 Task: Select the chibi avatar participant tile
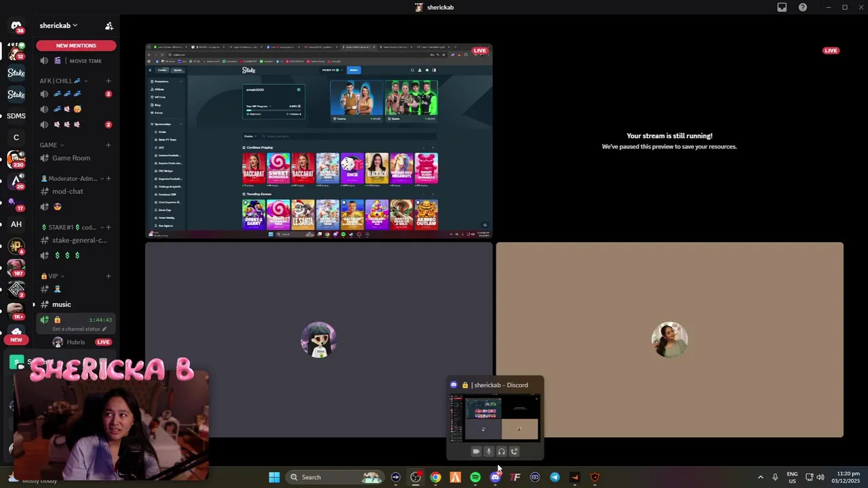[x=319, y=340]
